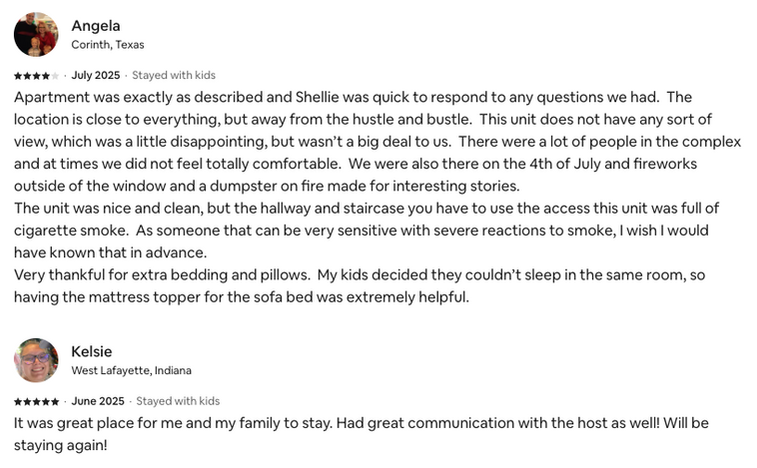Click the words 'staying again!' in Kelsie's review
The image size is (757, 468).
(x=60, y=445)
